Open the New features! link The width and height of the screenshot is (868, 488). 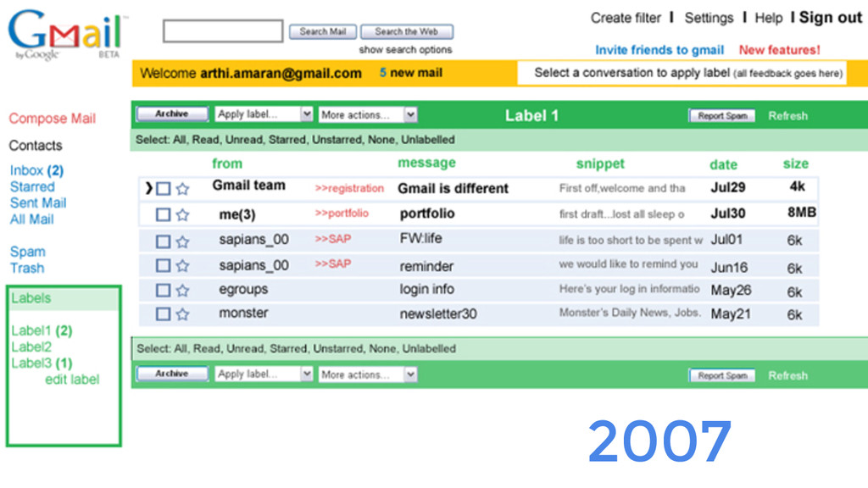click(780, 50)
